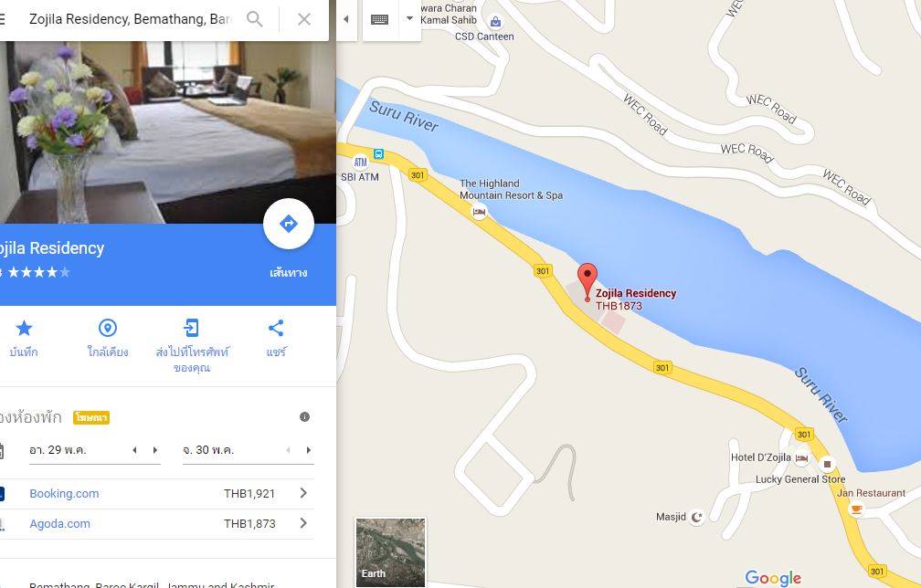Switch to Earth satellite view thumbnail
The height and width of the screenshot is (588, 921).
tap(391, 552)
